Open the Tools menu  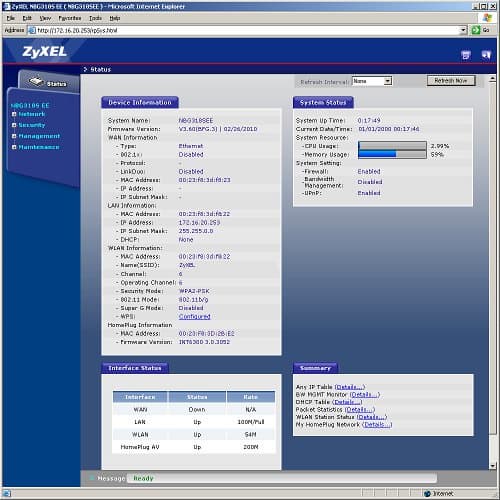[x=95, y=18]
